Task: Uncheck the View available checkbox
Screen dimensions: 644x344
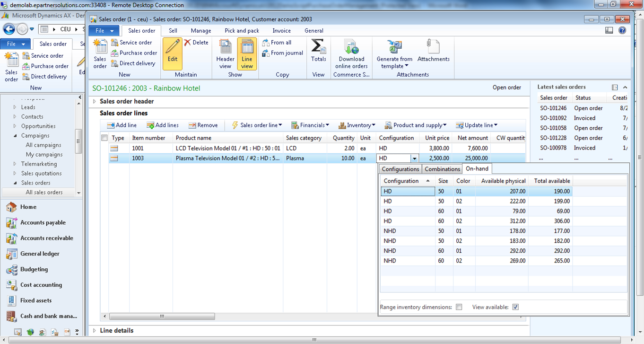Action: click(x=515, y=307)
